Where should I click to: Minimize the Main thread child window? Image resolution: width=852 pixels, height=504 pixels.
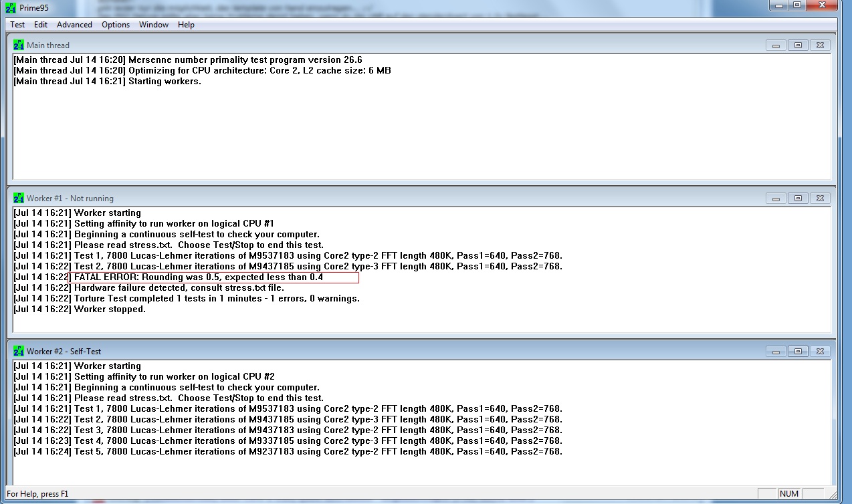tap(776, 45)
